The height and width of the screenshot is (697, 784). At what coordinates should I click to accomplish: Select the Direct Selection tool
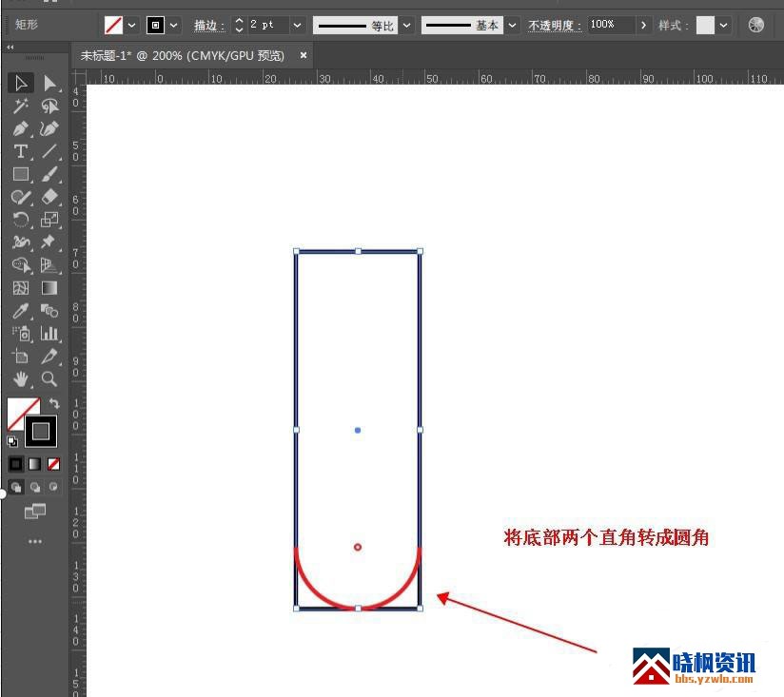point(49,84)
